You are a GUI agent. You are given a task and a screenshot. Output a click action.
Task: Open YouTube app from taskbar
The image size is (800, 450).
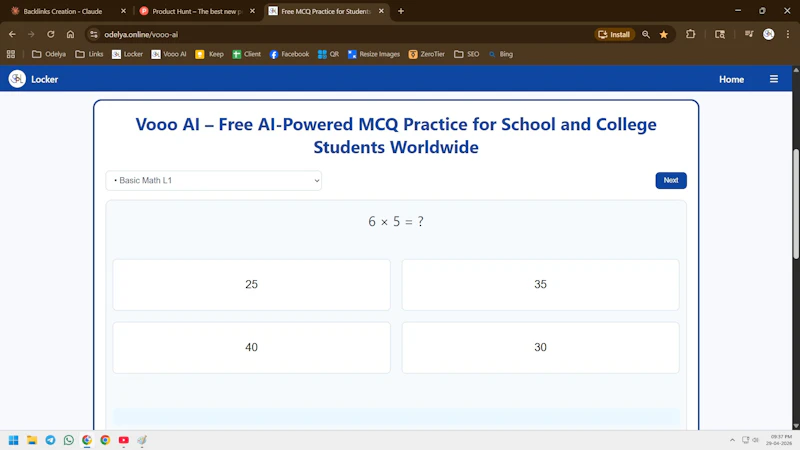pyautogui.click(x=123, y=440)
